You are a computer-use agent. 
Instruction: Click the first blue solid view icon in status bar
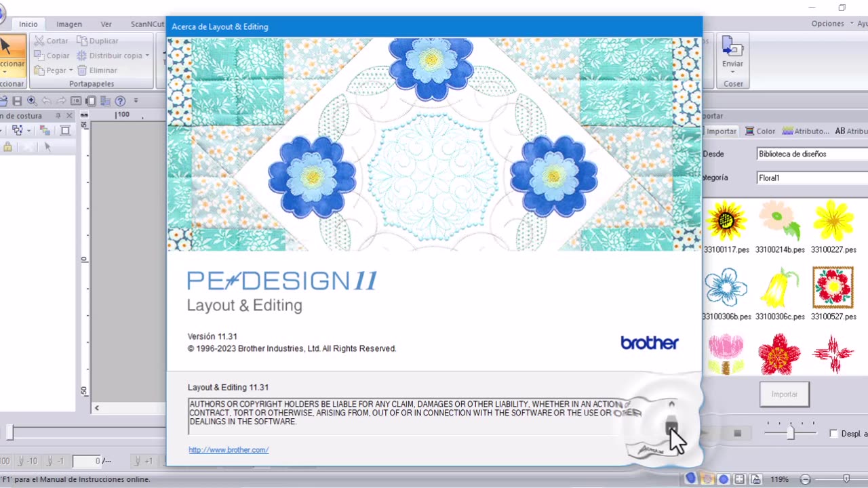pos(690,479)
